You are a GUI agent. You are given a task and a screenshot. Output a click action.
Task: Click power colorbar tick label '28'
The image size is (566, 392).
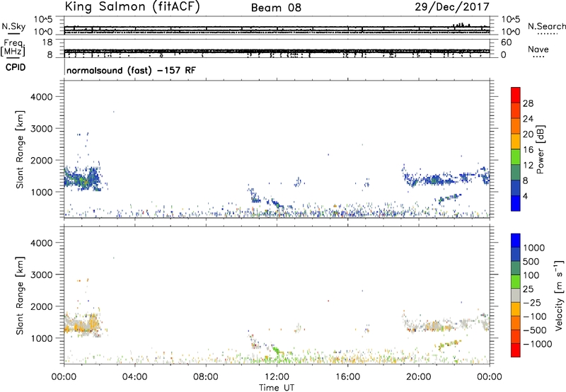click(x=528, y=103)
